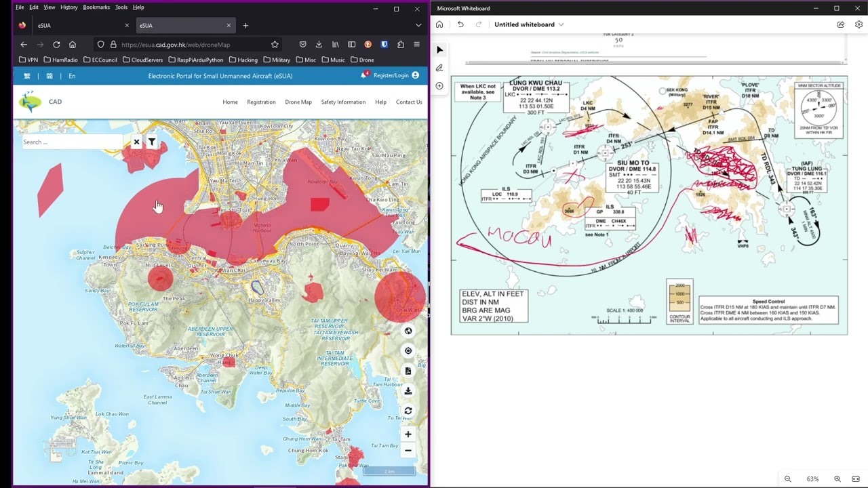The image size is (868, 488).
Task: Select the Whiteboard pointer tool
Action: click(439, 50)
